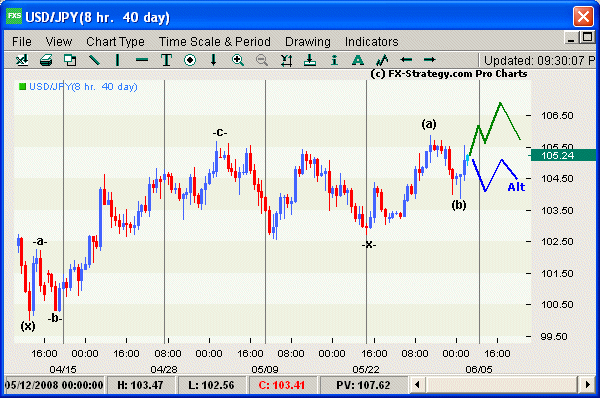Click the 'Updated: 09:30:07' timestamp
The height and width of the screenshot is (398, 600).
[x=539, y=60]
